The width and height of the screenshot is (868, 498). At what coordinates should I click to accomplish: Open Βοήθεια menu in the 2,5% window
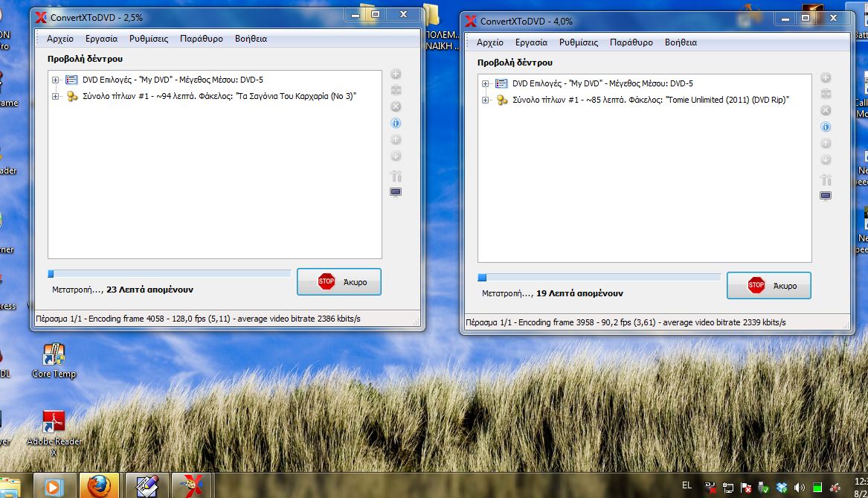click(x=251, y=39)
